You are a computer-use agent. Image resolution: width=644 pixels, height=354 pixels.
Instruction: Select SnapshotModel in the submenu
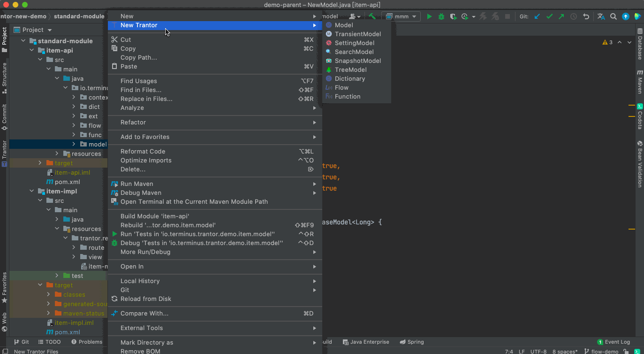point(357,61)
